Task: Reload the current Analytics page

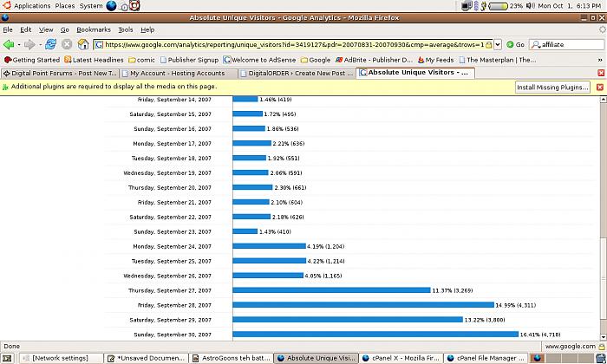Action: pos(50,44)
